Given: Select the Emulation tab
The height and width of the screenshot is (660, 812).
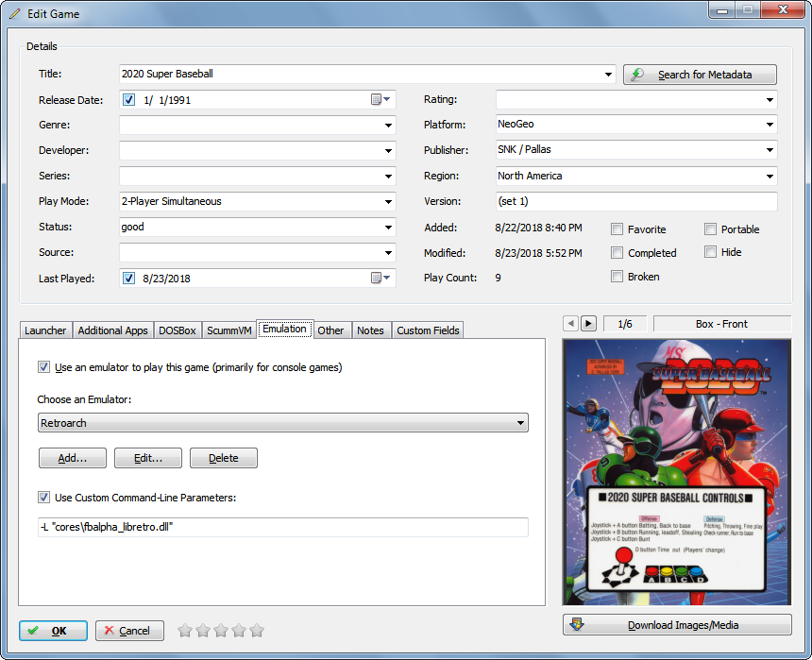Looking at the screenshot, I should 284,329.
